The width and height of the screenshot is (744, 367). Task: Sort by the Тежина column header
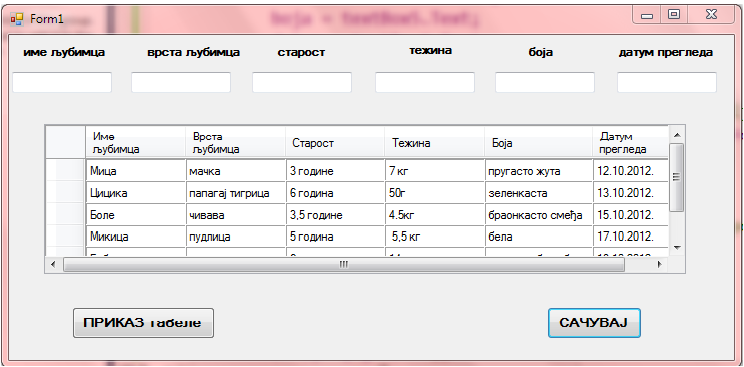(x=434, y=142)
